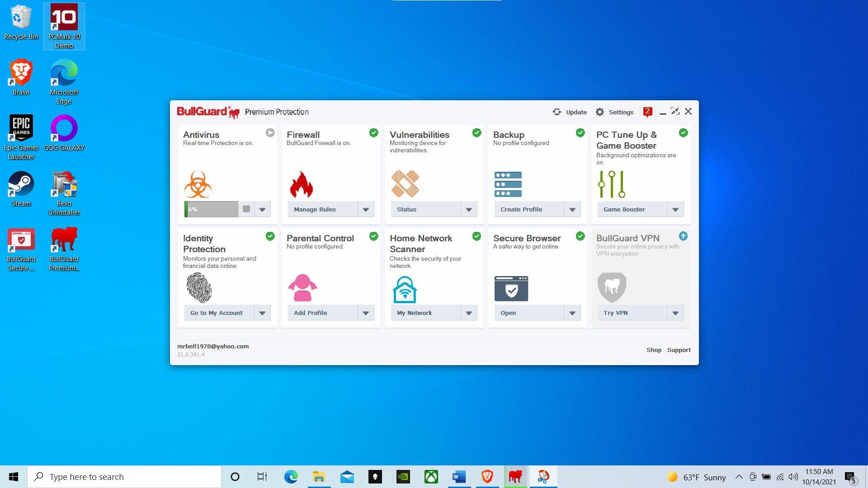Click the Firewall green status checkmark

(x=373, y=133)
